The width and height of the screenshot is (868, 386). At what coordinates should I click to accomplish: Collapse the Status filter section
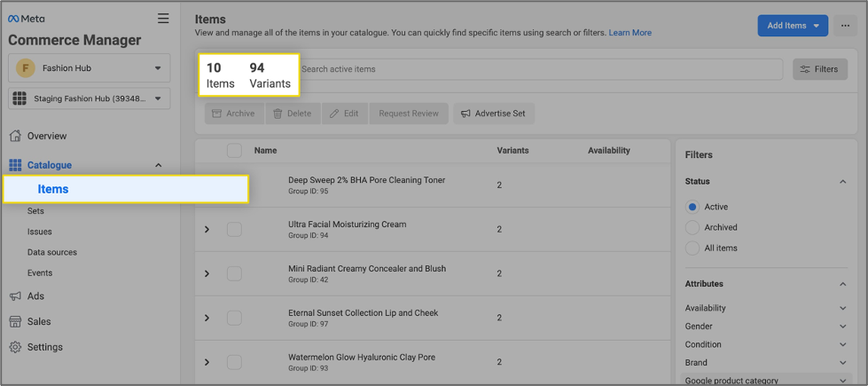tap(842, 182)
